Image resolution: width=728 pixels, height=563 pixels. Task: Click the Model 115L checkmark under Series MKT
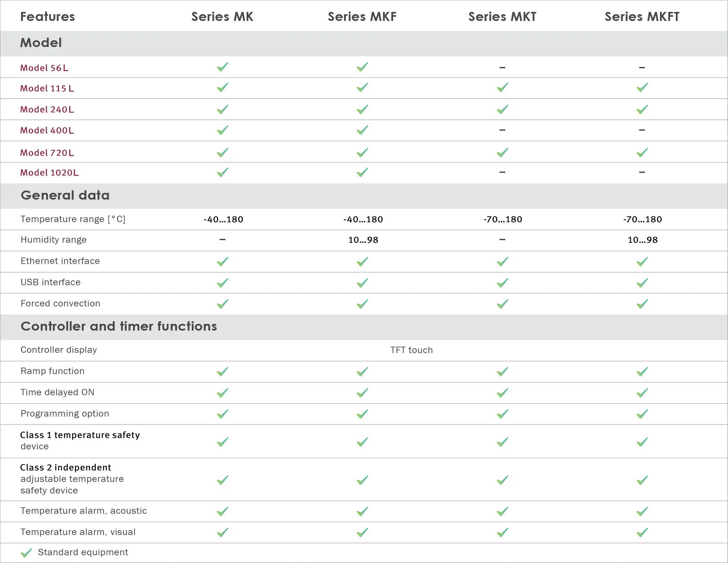(502, 87)
